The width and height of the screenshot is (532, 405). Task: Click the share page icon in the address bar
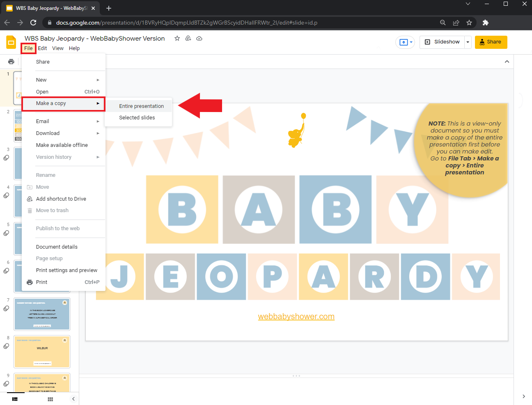[456, 23]
